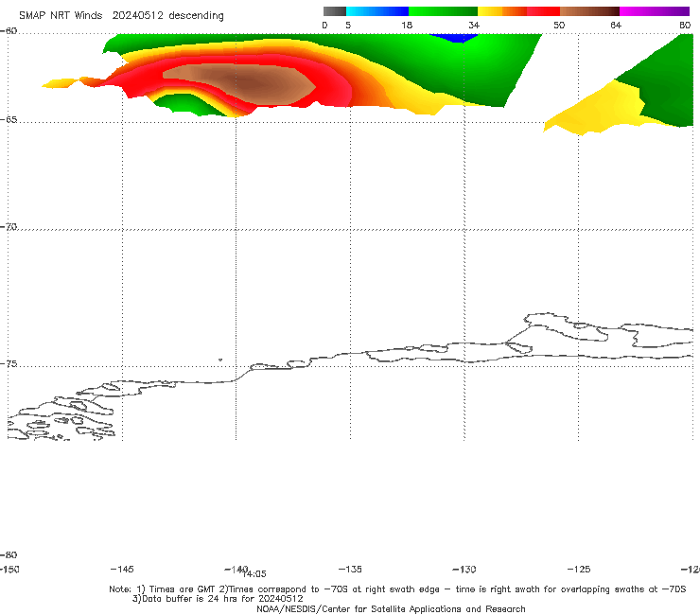The image size is (700, 615).
Task: Click the note line about times being GMT
Action: (x=397, y=589)
